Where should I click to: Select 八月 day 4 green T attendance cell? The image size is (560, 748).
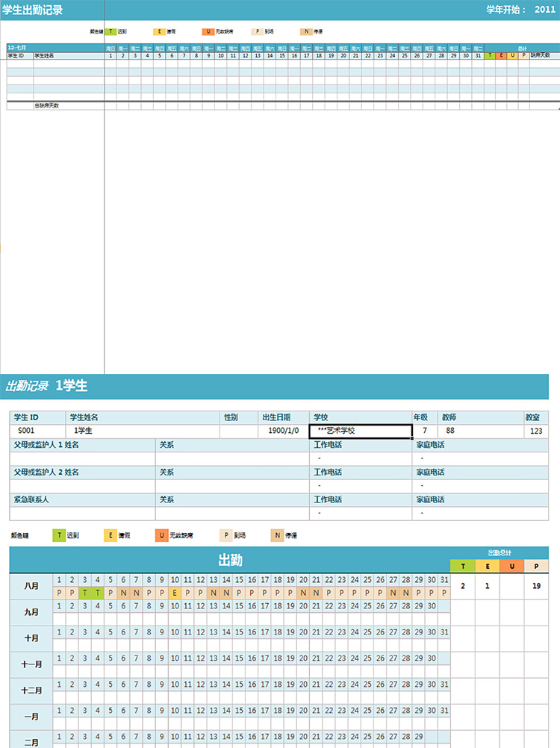point(98,593)
